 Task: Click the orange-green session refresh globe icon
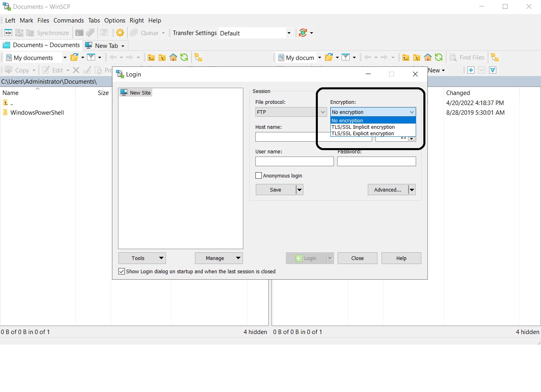[303, 33]
